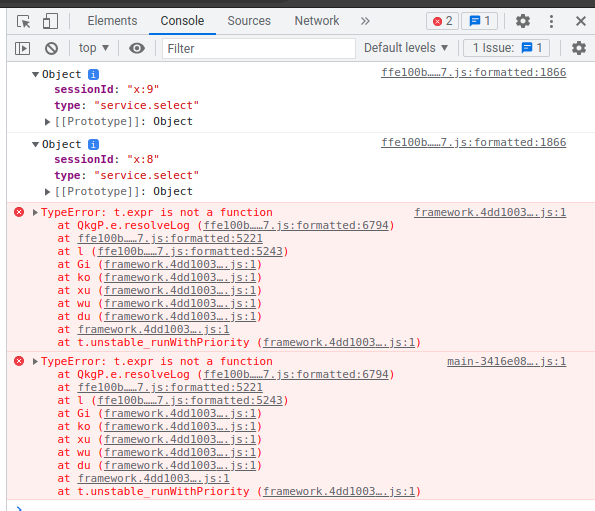The image size is (595, 511).
Task: Select the sessionId "x:9" property text
Action: pos(107,90)
